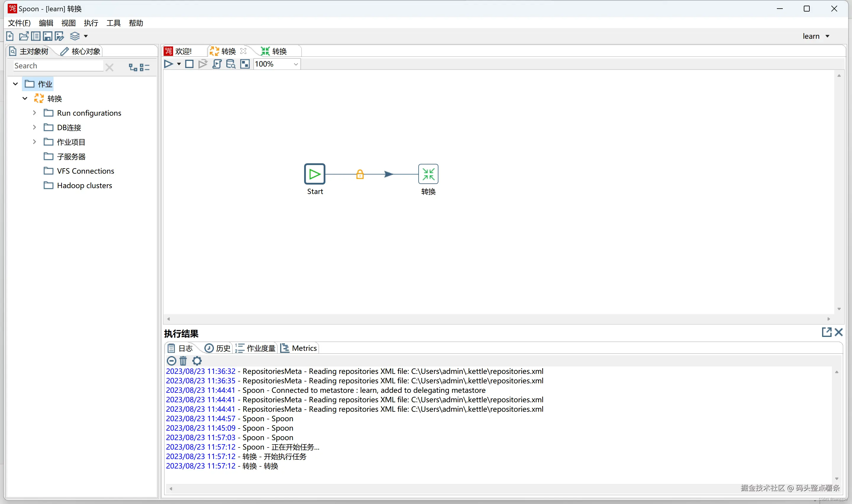Open log settings gear icon
Screen dimensions: 852x504
pos(197,361)
